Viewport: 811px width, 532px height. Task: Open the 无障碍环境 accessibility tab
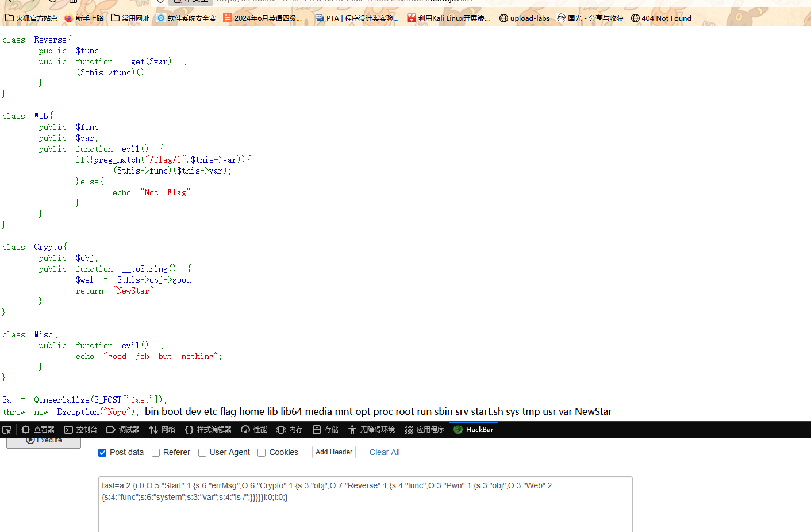(x=371, y=430)
